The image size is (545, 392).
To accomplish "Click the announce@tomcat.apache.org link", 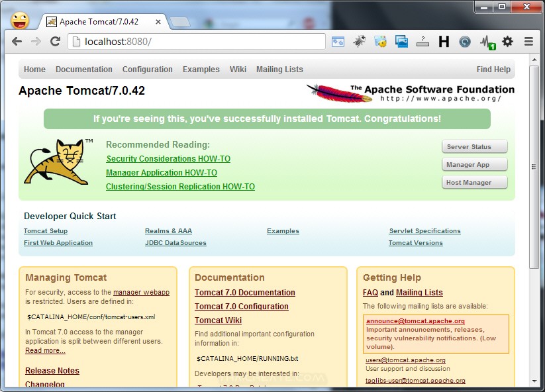I will [415, 320].
